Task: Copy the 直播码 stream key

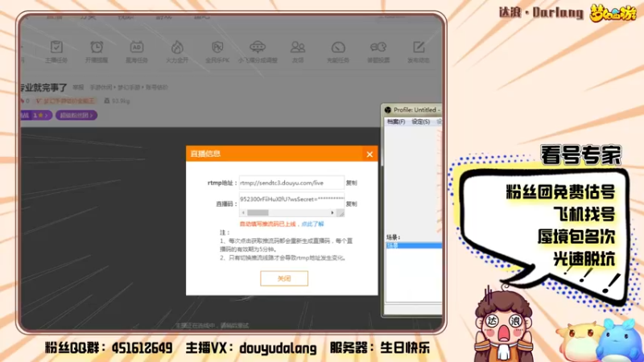Action: click(x=351, y=204)
